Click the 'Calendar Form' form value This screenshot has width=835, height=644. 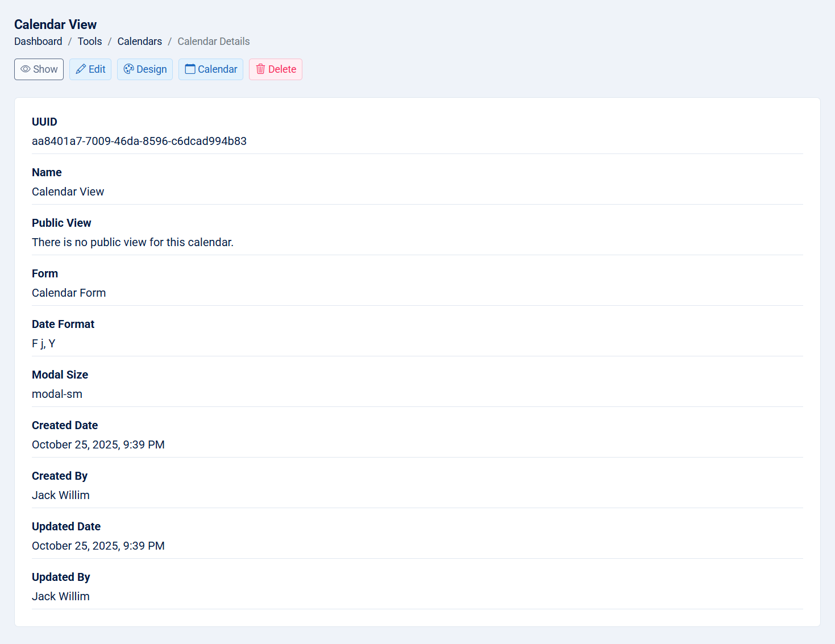69,293
